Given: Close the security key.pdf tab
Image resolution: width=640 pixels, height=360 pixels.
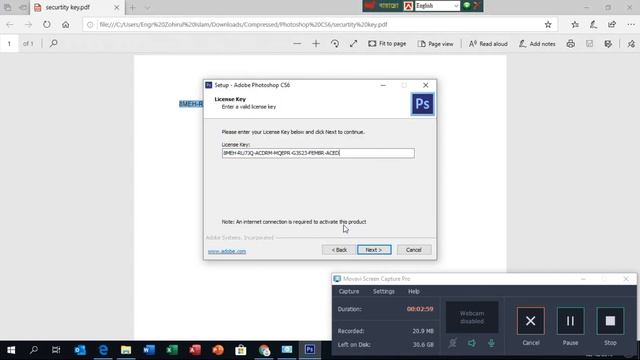Looking at the screenshot, I should [117, 7].
